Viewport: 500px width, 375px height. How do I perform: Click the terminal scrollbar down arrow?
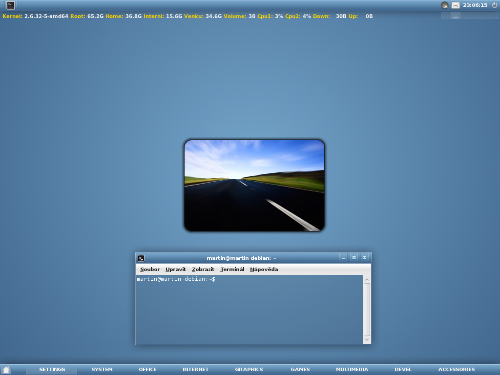367,340
